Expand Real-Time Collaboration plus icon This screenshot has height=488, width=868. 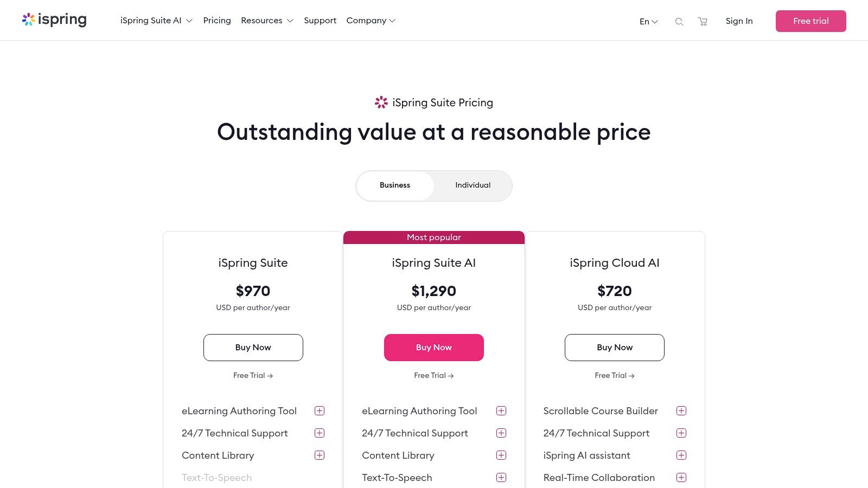coord(681,478)
